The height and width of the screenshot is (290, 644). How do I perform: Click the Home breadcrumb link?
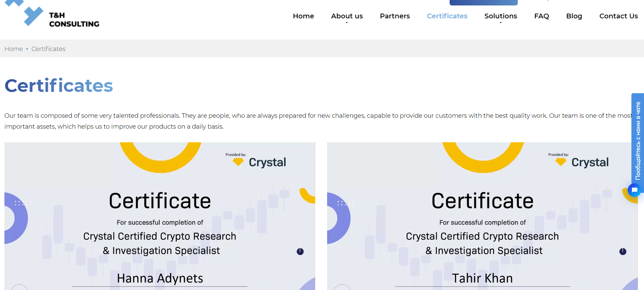[14, 49]
